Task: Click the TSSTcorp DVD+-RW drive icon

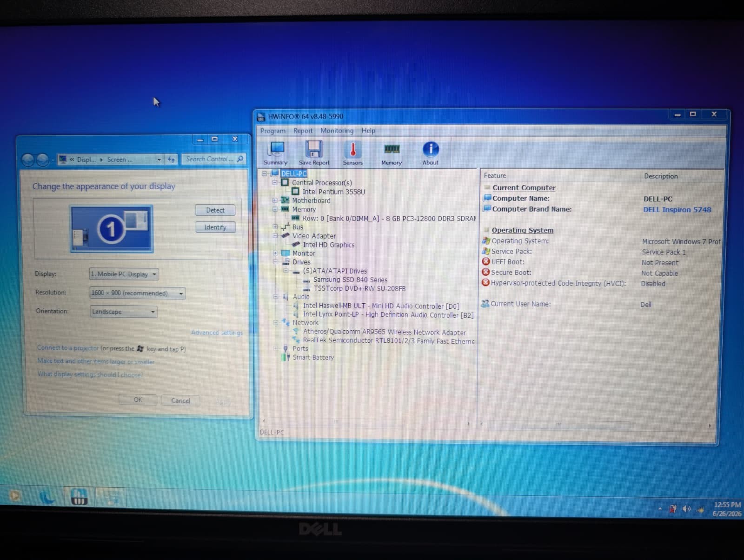Action: 306,288
